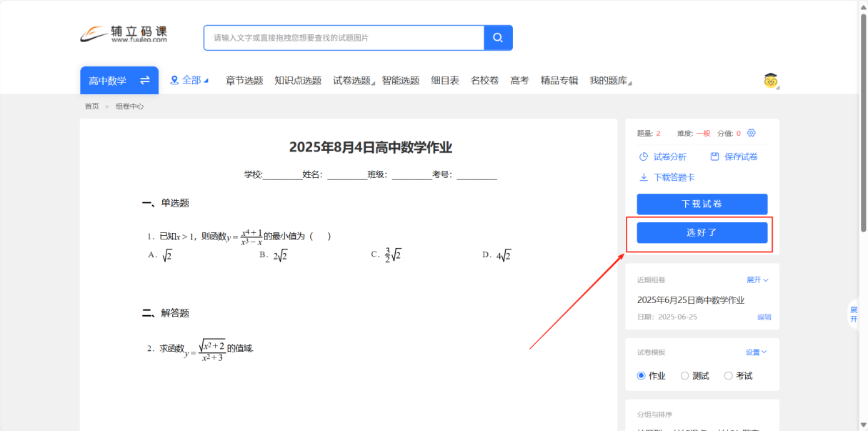Open the 名校卷 menu item
The height and width of the screenshot is (431, 868).
pos(484,81)
